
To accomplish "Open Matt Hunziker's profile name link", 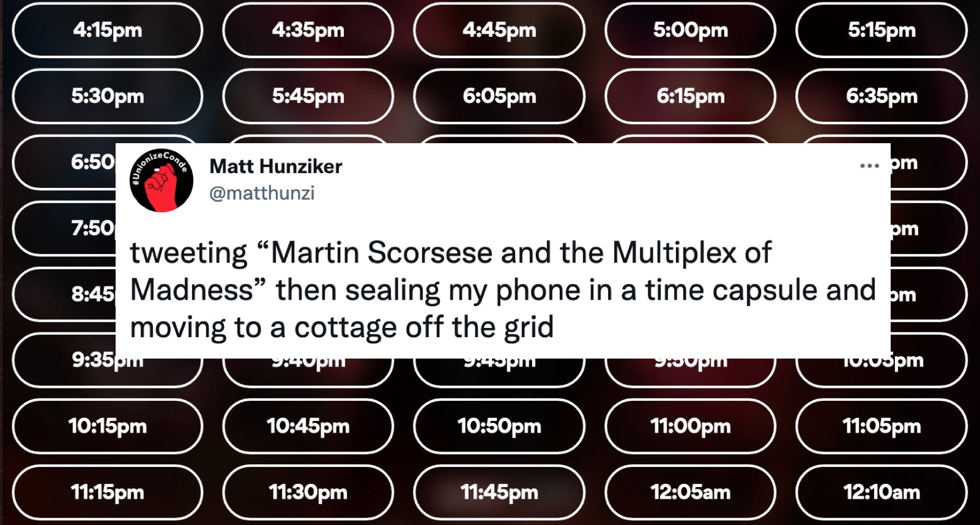I will [275, 166].
